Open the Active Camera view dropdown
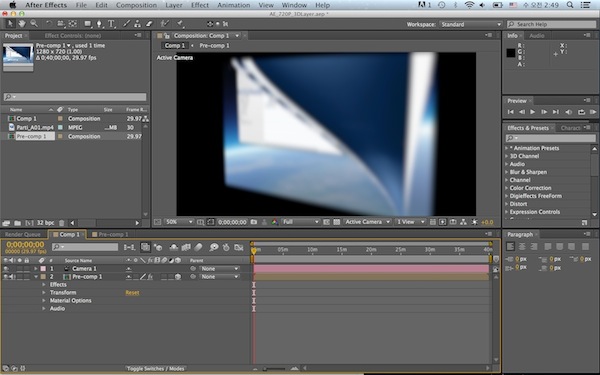This screenshot has height=375, width=600. click(367, 222)
